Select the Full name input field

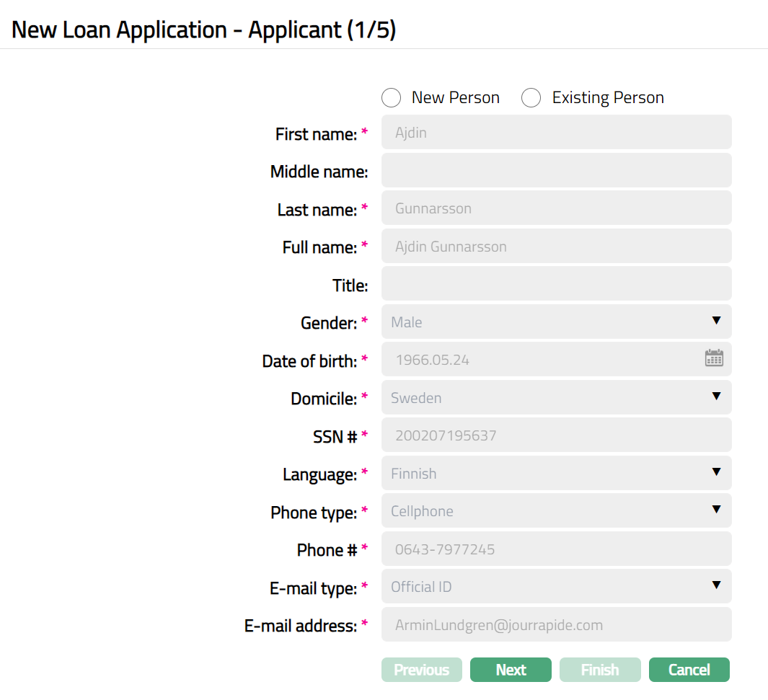(556, 246)
